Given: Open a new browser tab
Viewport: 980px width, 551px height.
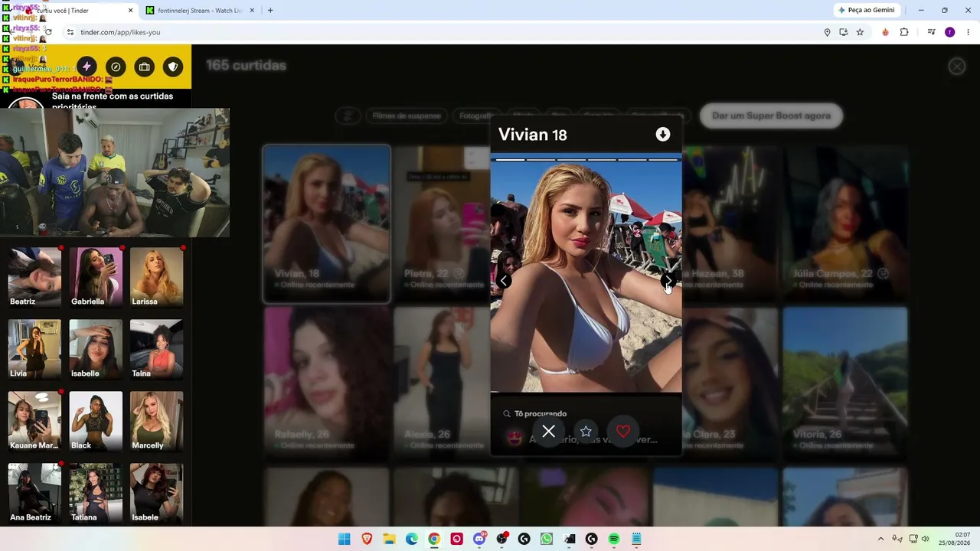Looking at the screenshot, I should tap(270, 10).
